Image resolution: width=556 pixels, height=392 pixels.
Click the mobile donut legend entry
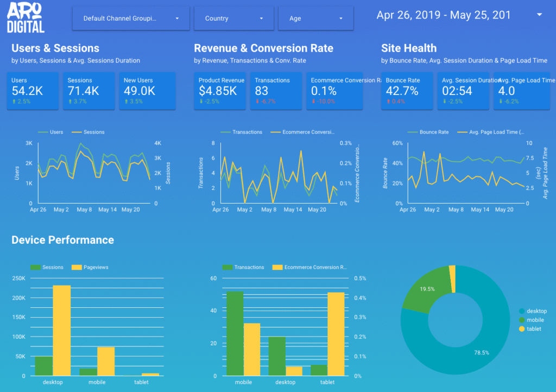pos(532,320)
